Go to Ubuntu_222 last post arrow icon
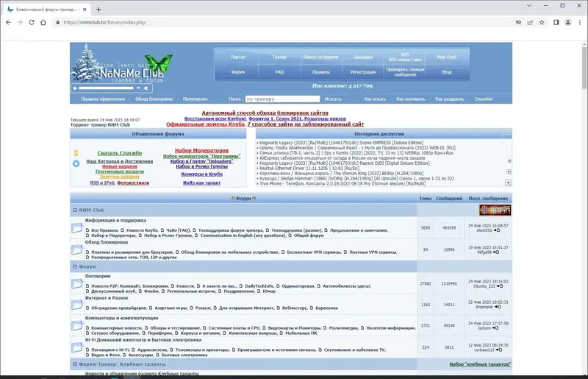588x379 pixels. click(x=500, y=286)
